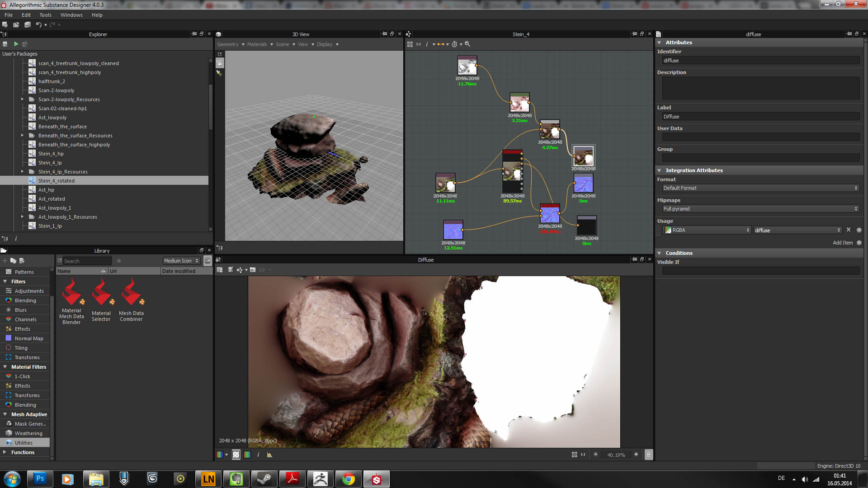Open the Mipmaps Full pyramid dropdown
This screenshot has width=868, height=488.
point(760,209)
